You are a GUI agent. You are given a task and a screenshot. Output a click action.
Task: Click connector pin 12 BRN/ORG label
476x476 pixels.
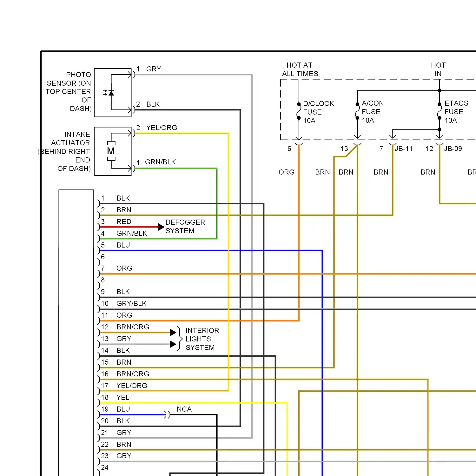tap(133, 327)
